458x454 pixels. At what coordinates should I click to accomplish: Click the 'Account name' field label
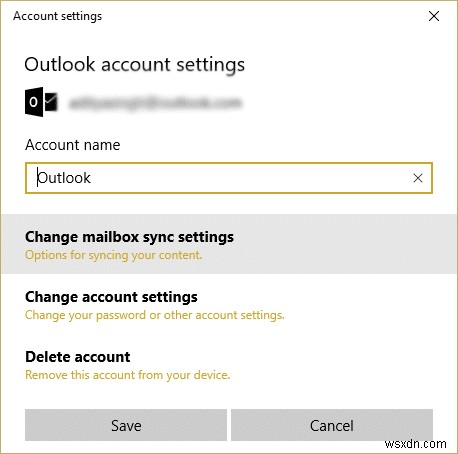point(73,145)
